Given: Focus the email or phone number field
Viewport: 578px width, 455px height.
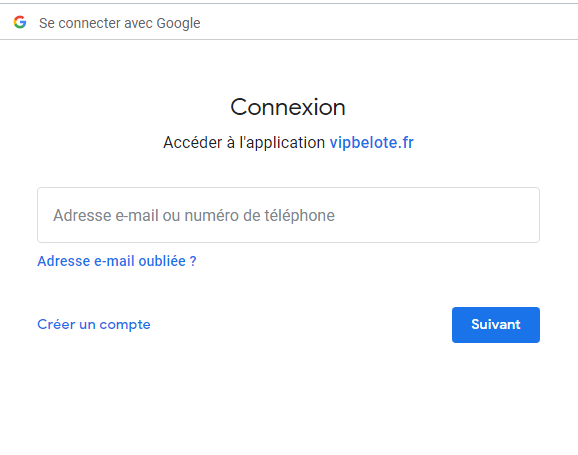Looking at the screenshot, I should pyautogui.click(x=288, y=215).
